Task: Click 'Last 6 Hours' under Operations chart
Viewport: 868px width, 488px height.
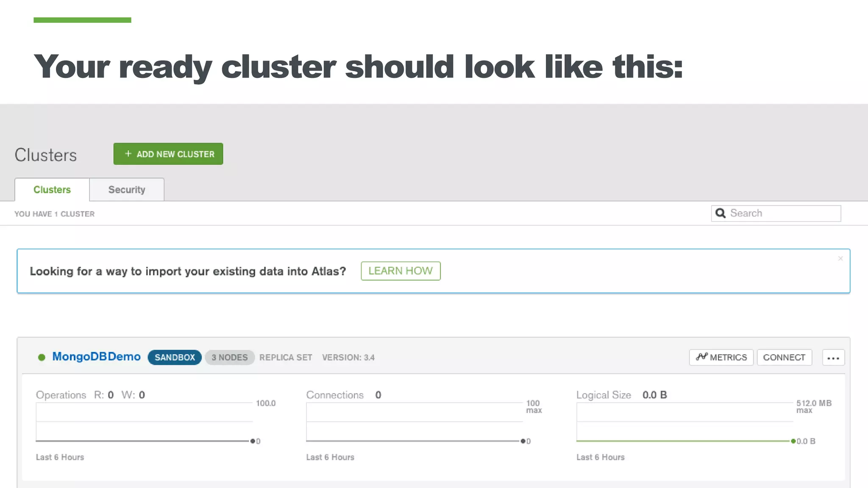Action: point(60,457)
